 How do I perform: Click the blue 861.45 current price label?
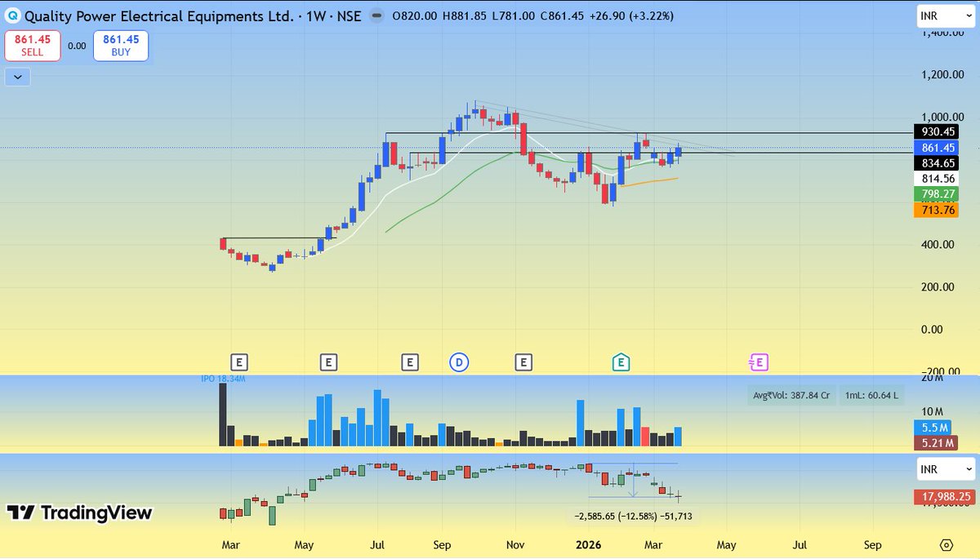click(x=935, y=148)
